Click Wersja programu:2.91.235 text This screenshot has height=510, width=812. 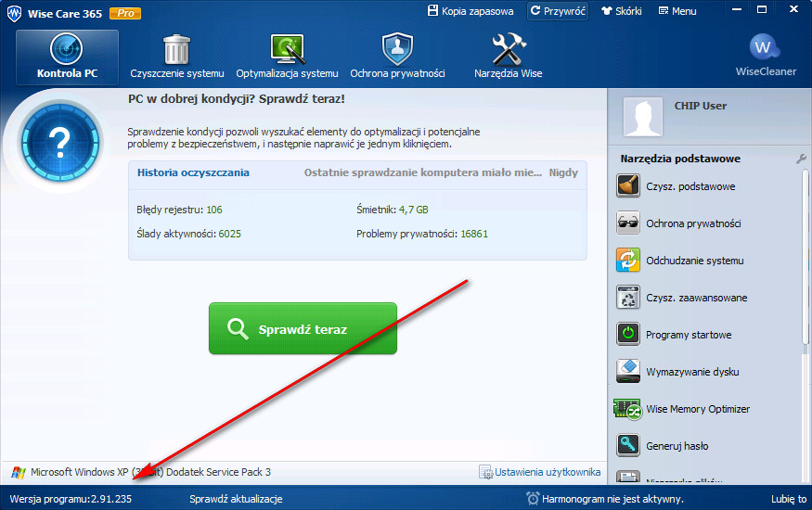tap(71, 499)
